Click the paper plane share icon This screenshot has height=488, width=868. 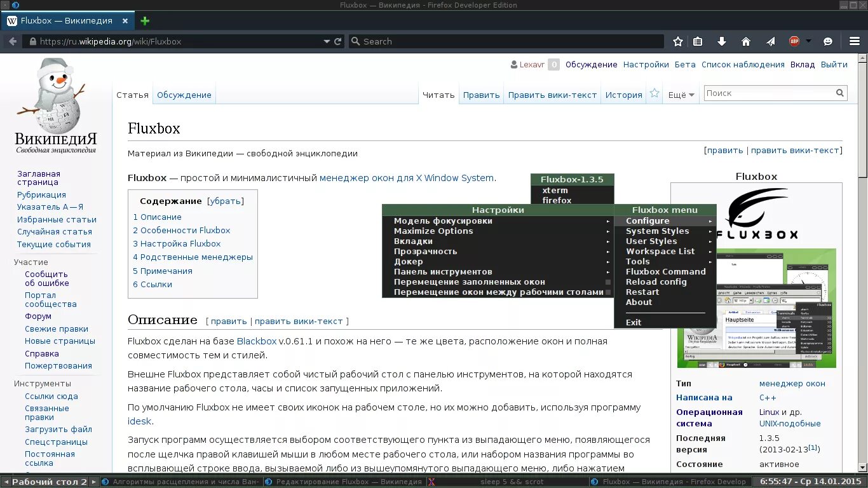tap(770, 41)
